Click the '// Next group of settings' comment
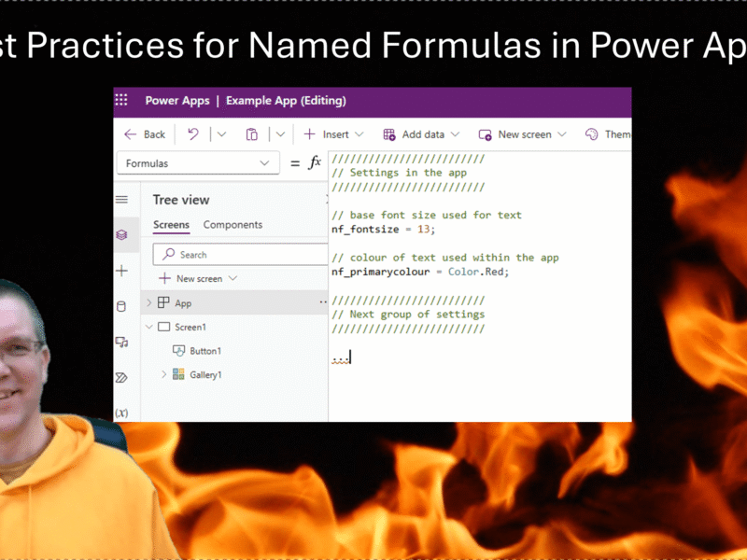 pyautogui.click(x=408, y=315)
